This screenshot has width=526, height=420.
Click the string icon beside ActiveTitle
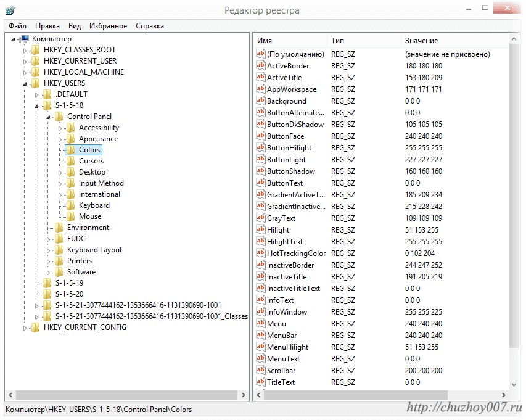pos(261,77)
